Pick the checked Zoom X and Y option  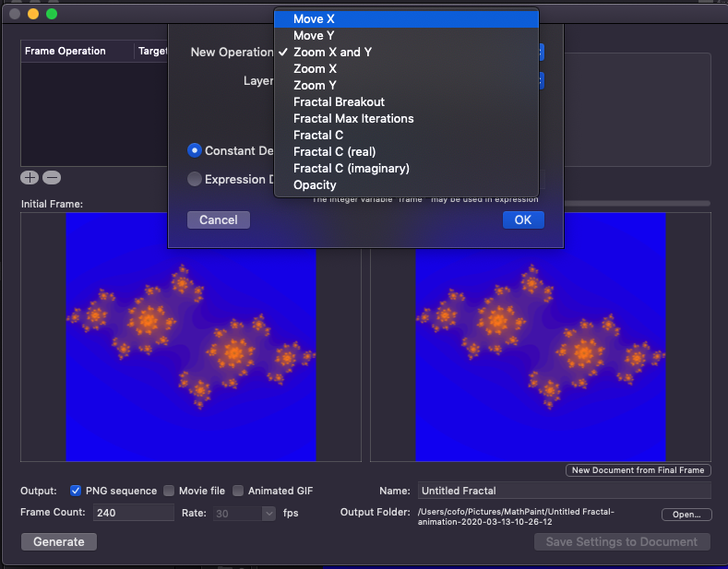[x=406, y=52]
